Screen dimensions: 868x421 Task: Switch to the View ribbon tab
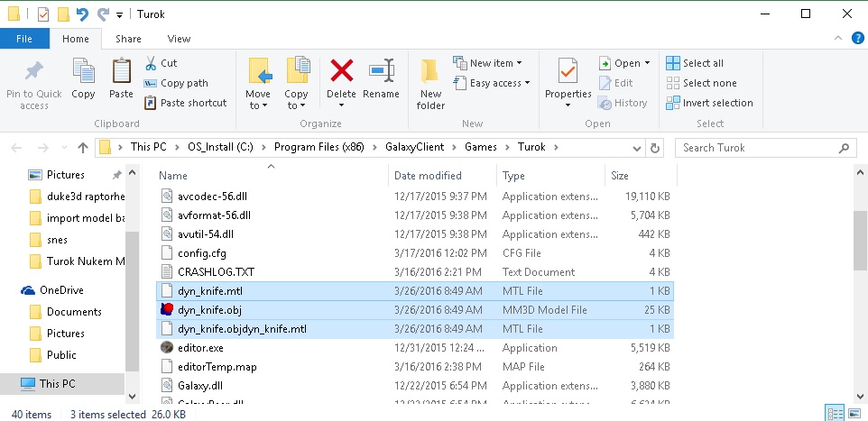click(x=179, y=39)
